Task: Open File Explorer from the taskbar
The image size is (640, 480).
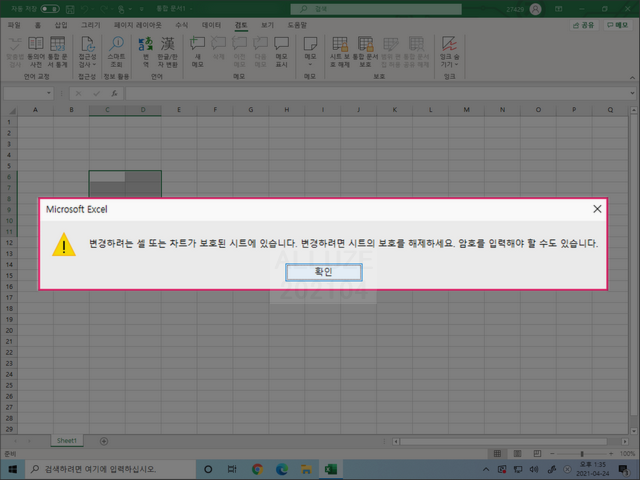Action: coord(306,469)
